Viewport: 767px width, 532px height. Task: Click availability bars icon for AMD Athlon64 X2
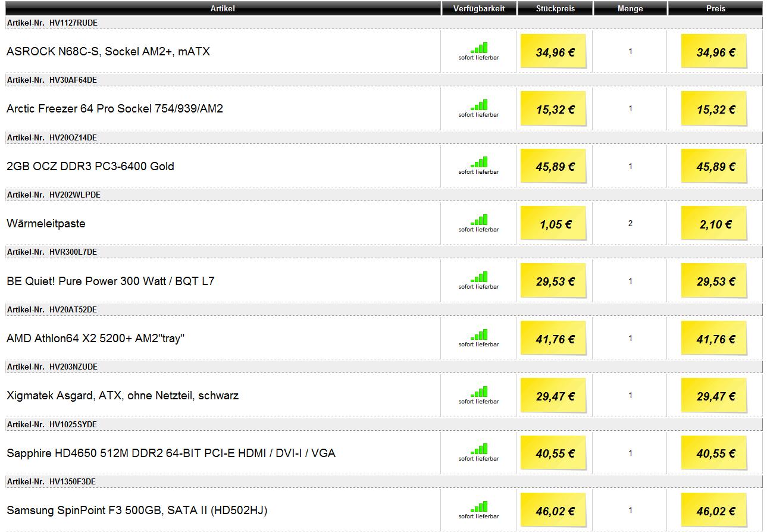coord(479,334)
